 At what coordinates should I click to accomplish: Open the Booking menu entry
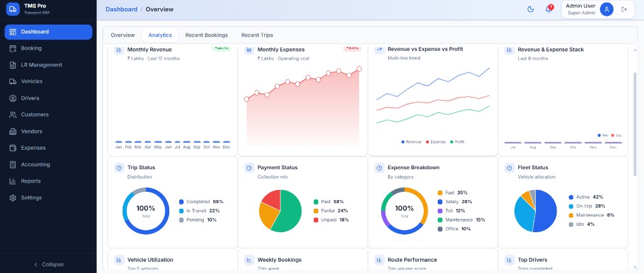click(48, 48)
